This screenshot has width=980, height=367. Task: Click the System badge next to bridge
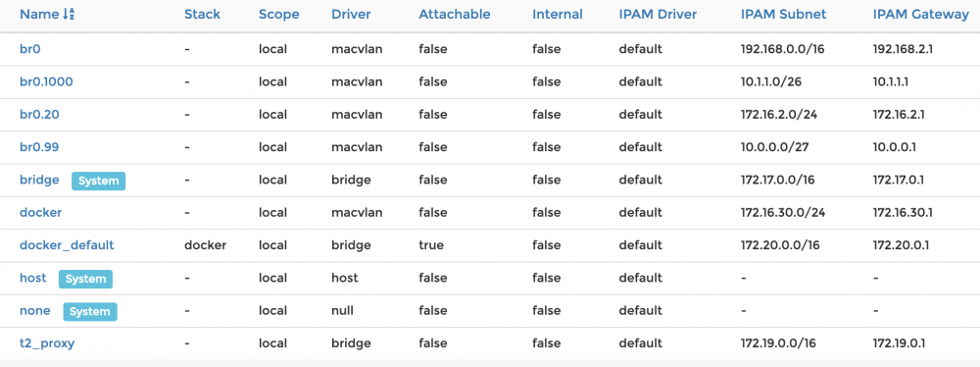pos(99,181)
